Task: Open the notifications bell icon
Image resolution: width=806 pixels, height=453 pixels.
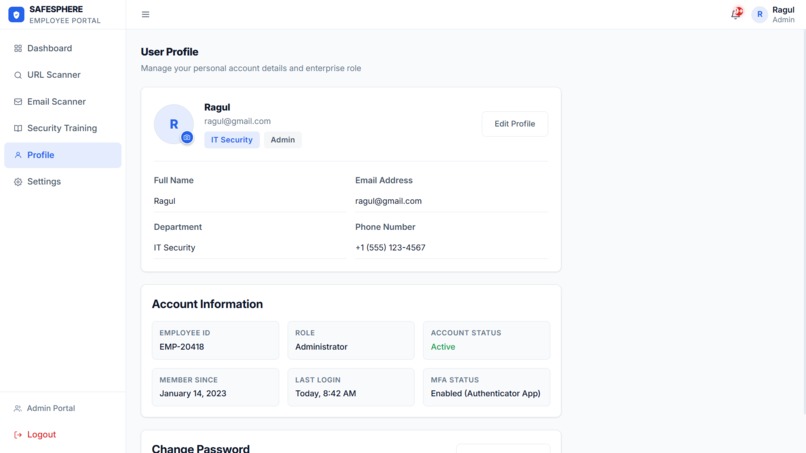Action: tap(737, 13)
